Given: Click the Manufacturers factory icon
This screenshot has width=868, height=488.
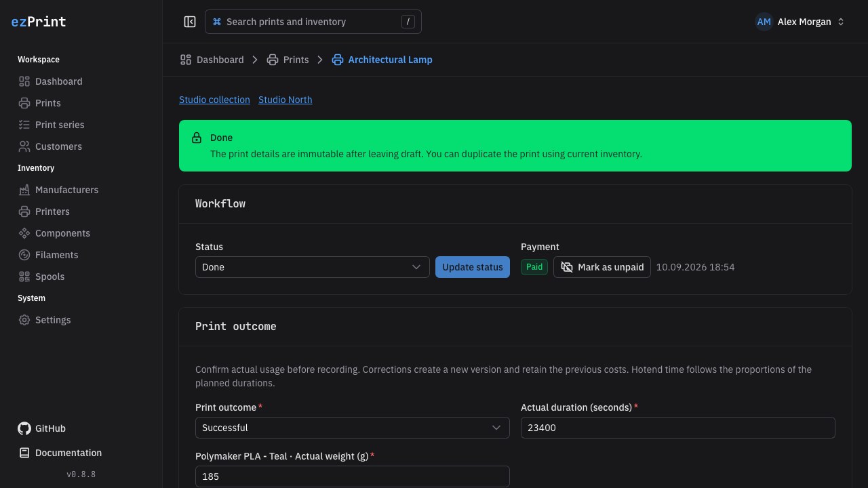Looking at the screenshot, I should coord(24,190).
